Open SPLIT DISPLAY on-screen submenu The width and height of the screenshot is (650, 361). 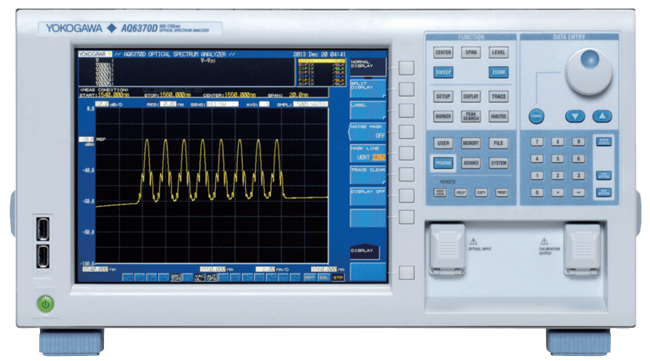[368, 88]
